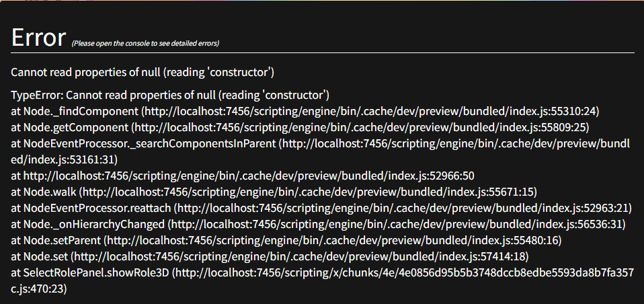Click the "Please open the console" hint text
This screenshot has width=644, height=304.
(x=145, y=44)
